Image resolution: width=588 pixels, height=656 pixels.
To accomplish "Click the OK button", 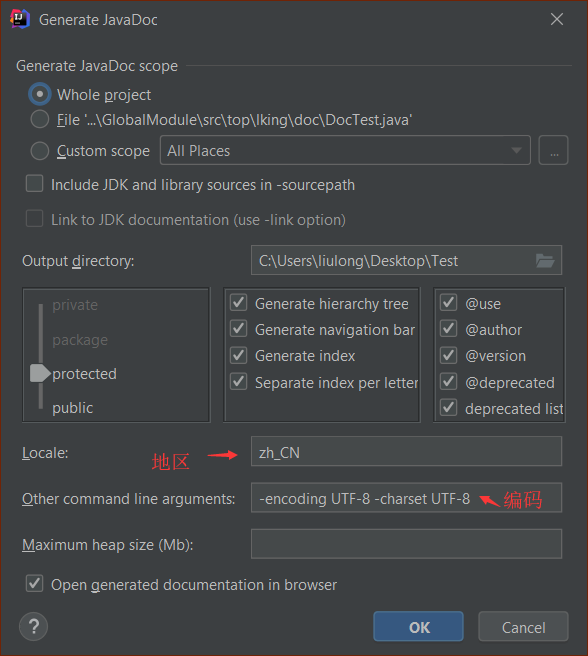I will (x=419, y=627).
